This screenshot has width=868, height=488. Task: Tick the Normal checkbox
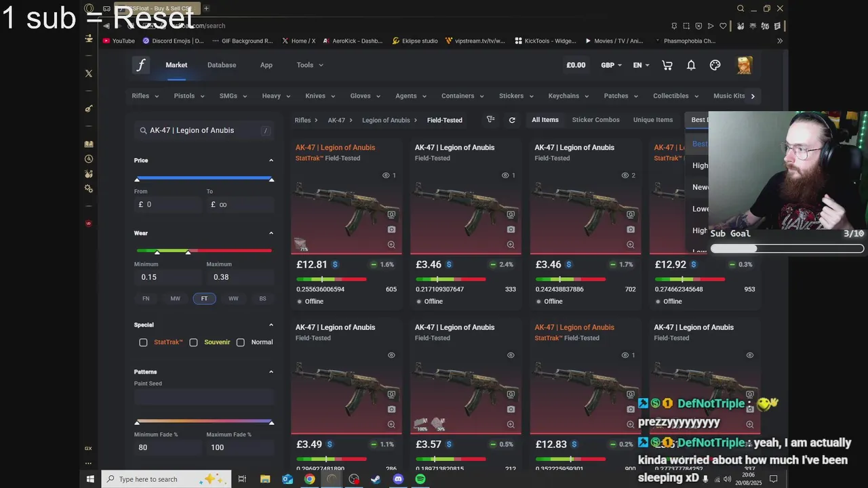240,342
